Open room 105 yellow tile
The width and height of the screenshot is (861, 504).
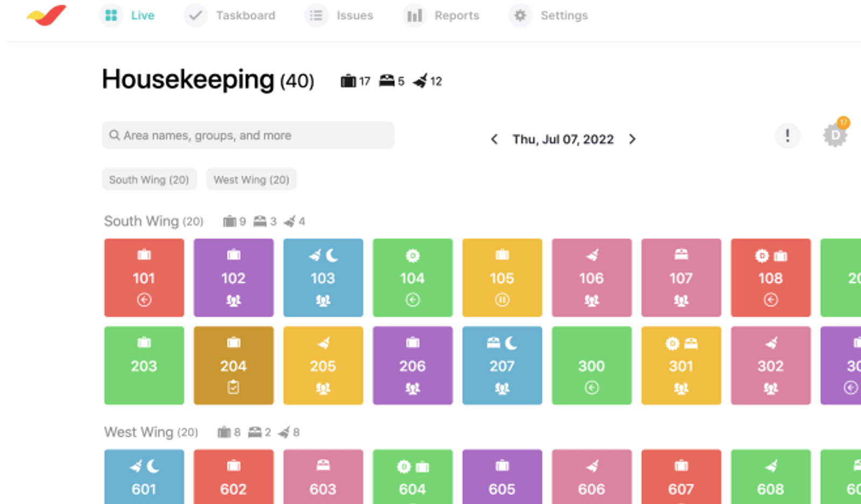502,278
